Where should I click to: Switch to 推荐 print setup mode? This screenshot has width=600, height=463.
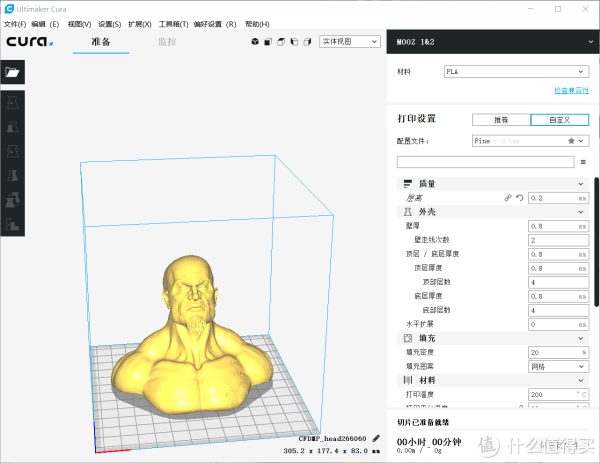pyautogui.click(x=501, y=120)
